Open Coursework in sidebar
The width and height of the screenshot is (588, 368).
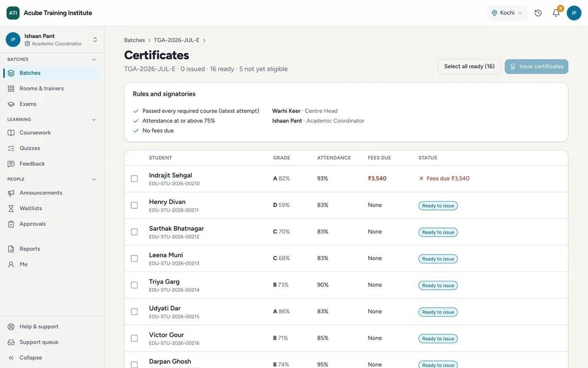click(52, 132)
